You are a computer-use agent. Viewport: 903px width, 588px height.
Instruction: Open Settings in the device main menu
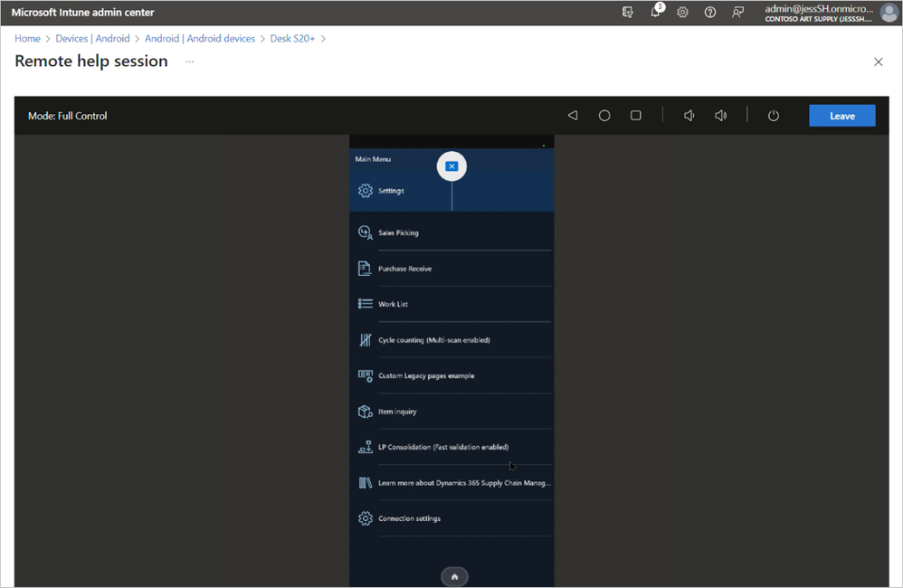point(451,191)
